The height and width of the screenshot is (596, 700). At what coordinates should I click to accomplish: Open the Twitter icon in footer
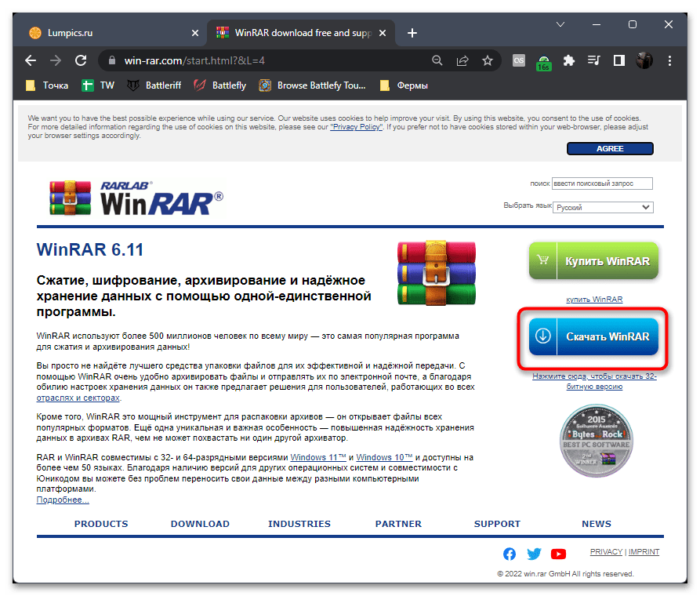(x=534, y=554)
